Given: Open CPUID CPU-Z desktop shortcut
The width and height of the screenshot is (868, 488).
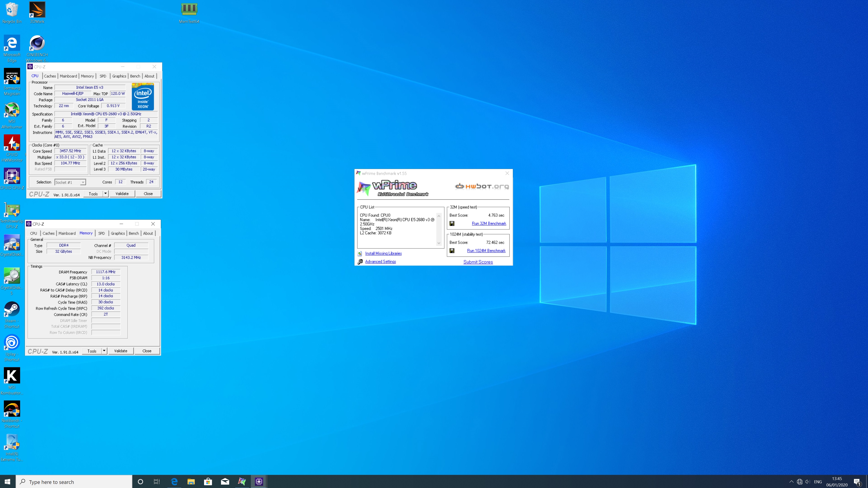Looking at the screenshot, I should 12,179.
